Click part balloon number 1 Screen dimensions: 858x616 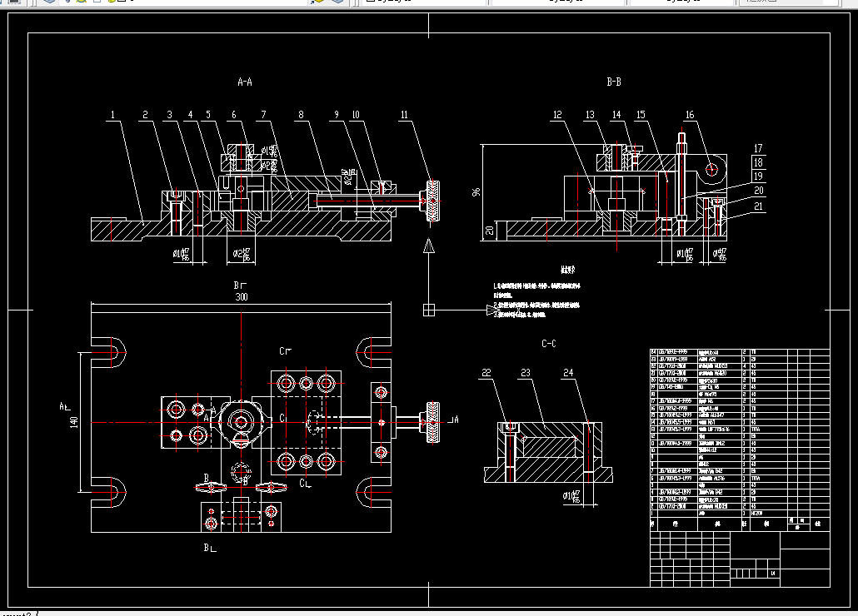[112, 115]
